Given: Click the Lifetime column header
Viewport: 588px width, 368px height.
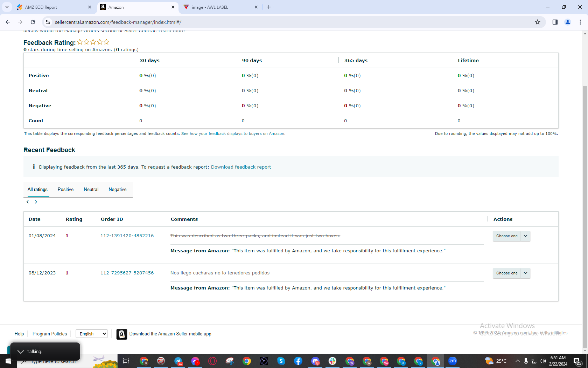Looking at the screenshot, I should [468, 60].
